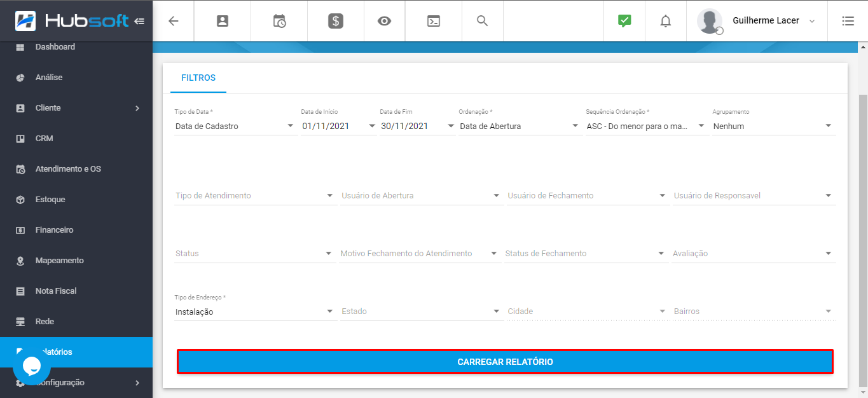Click the back arrow in the toolbar
The height and width of the screenshot is (398, 868).
point(173,21)
